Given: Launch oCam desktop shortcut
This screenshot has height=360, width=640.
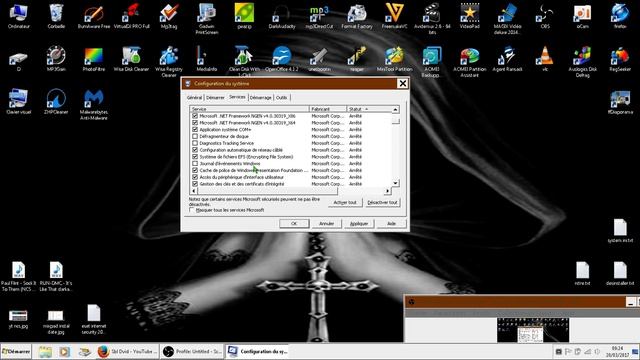Looking at the screenshot, I should pos(582,16).
